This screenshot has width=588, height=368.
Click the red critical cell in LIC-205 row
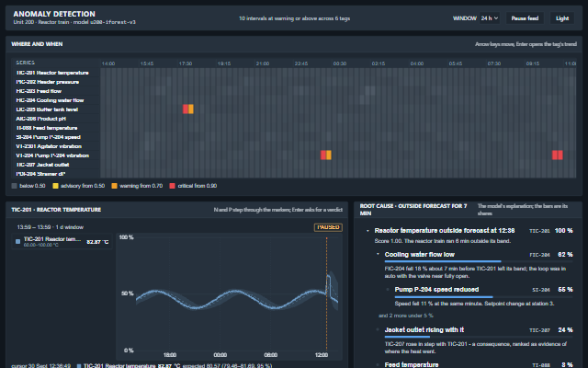pos(186,109)
